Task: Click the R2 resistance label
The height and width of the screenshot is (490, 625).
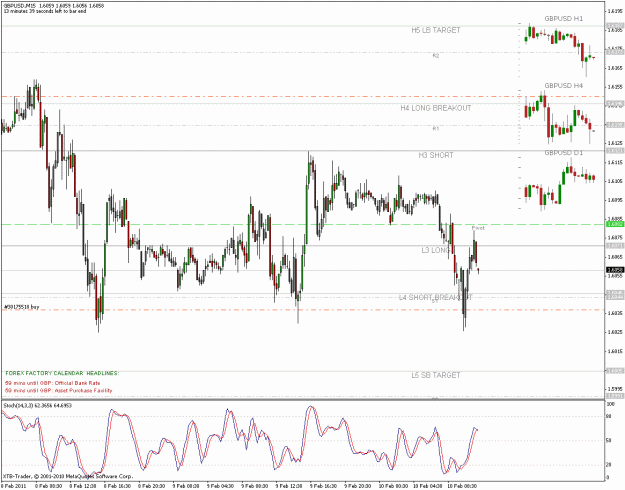Action: 436,56
